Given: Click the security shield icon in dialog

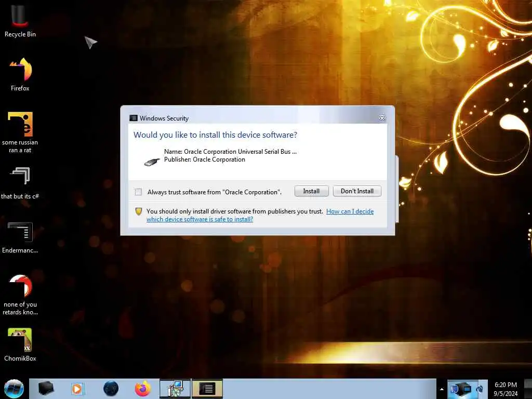Looking at the screenshot, I should 138,211.
